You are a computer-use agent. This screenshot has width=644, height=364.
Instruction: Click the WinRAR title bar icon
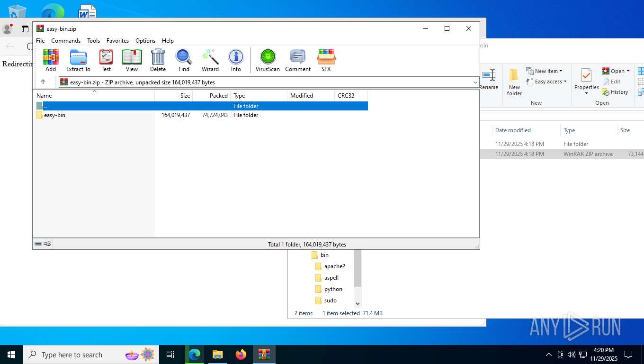tap(40, 28)
